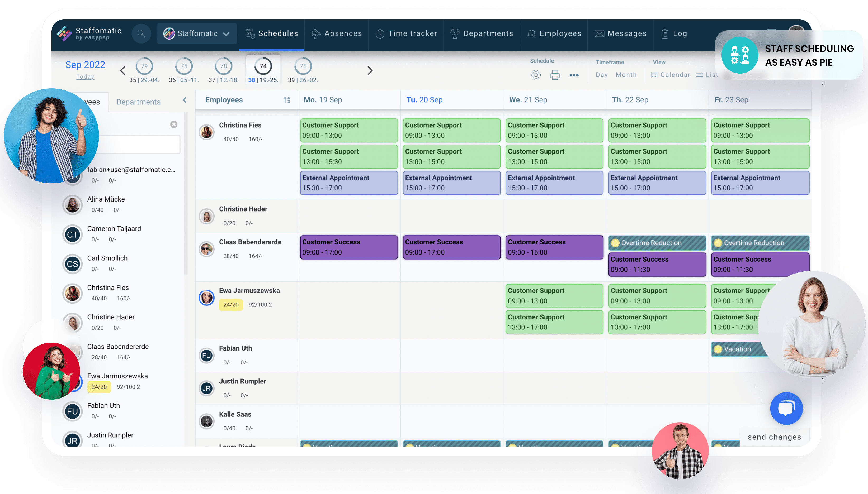
Task: Select week 39 circle showing 75
Action: click(303, 66)
